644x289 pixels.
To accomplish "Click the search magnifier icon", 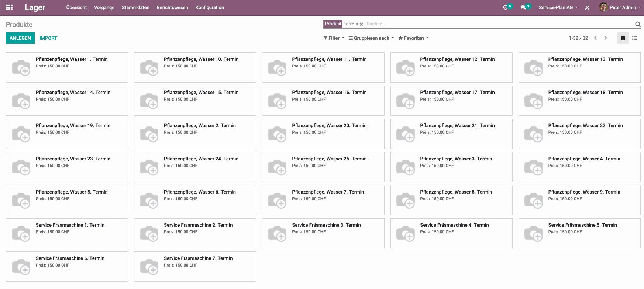I will (638, 24).
